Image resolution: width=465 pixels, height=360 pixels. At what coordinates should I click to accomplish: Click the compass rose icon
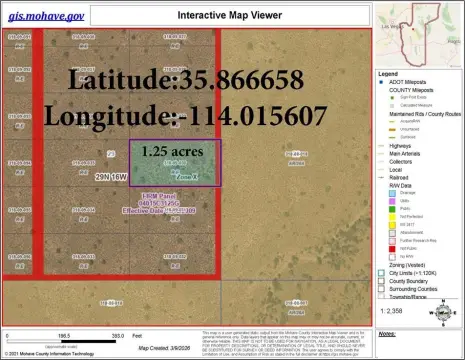click(x=443, y=313)
